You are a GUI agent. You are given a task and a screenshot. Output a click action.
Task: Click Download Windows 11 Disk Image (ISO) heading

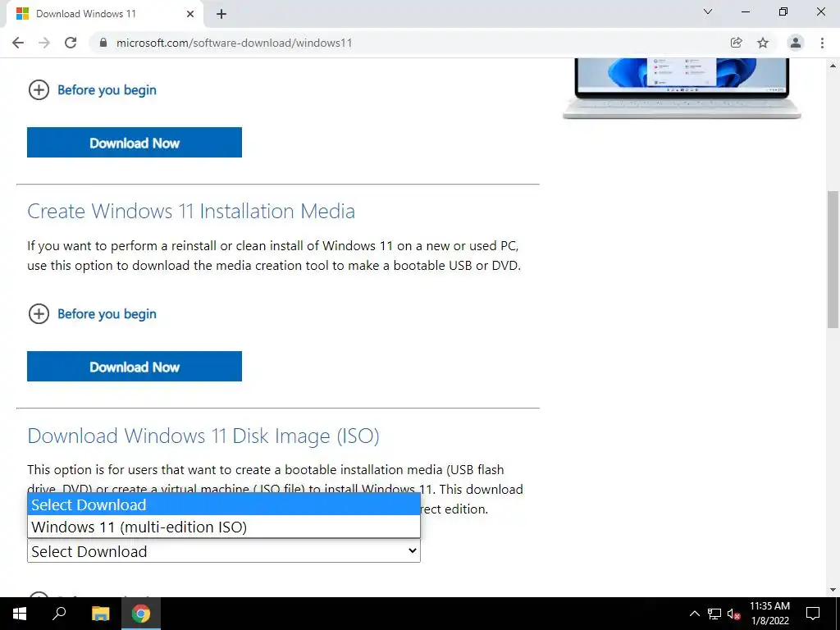[203, 436]
